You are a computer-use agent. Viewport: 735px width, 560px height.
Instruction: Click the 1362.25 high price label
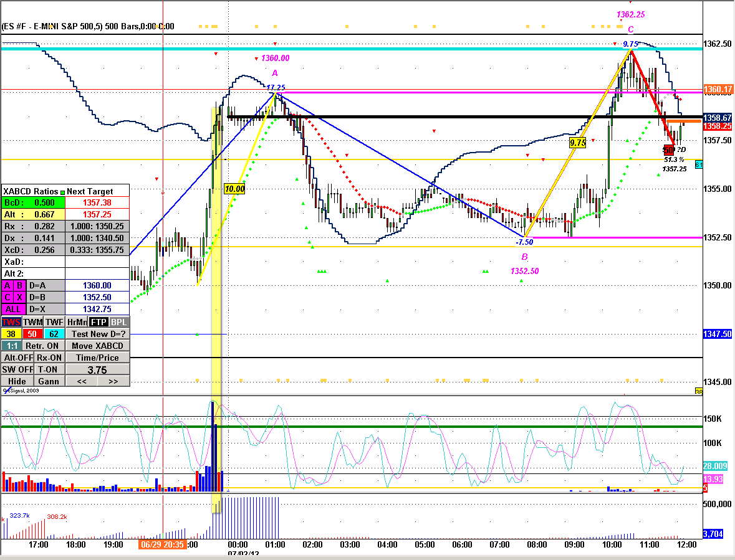coord(630,14)
